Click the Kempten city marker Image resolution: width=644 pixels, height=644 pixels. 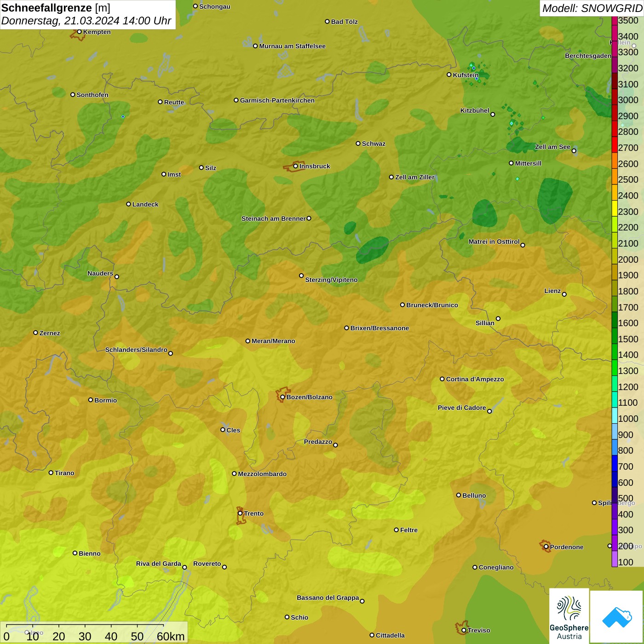point(79,32)
